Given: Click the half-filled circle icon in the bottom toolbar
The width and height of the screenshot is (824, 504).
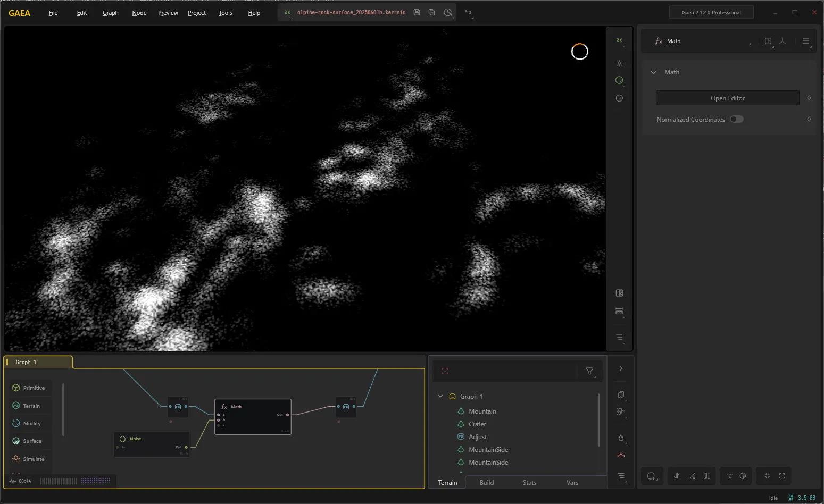Looking at the screenshot, I should 743,476.
